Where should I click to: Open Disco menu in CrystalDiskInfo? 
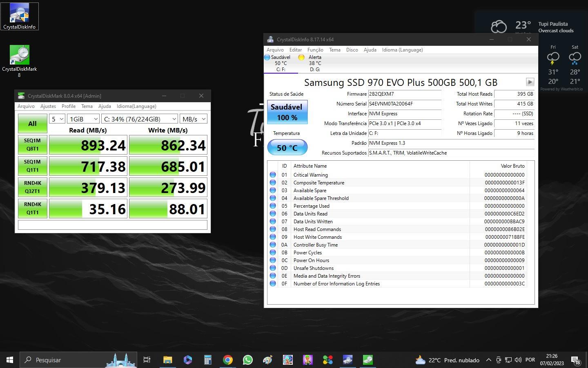352,50
